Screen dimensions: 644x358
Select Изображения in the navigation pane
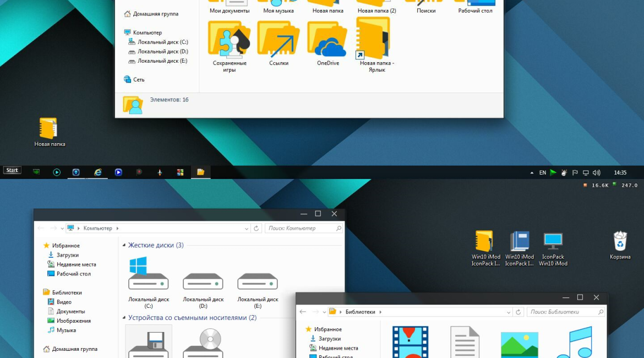[73, 321]
